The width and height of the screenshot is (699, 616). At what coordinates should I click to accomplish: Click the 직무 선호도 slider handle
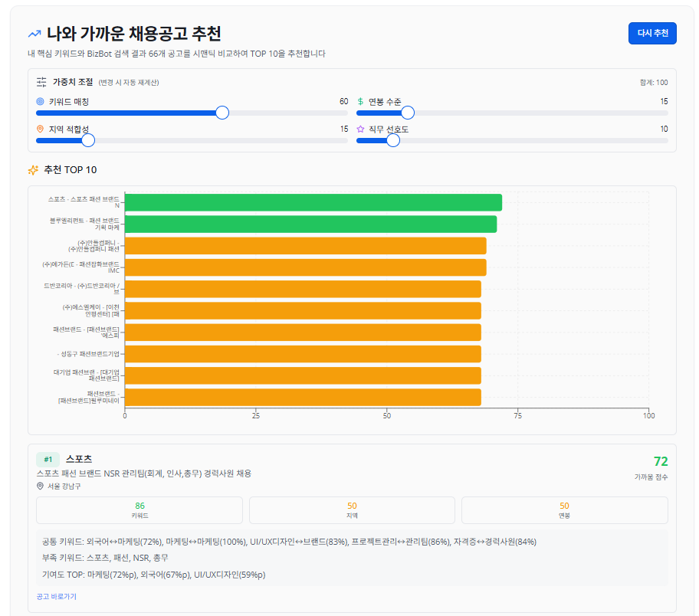(x=393, y=140)
